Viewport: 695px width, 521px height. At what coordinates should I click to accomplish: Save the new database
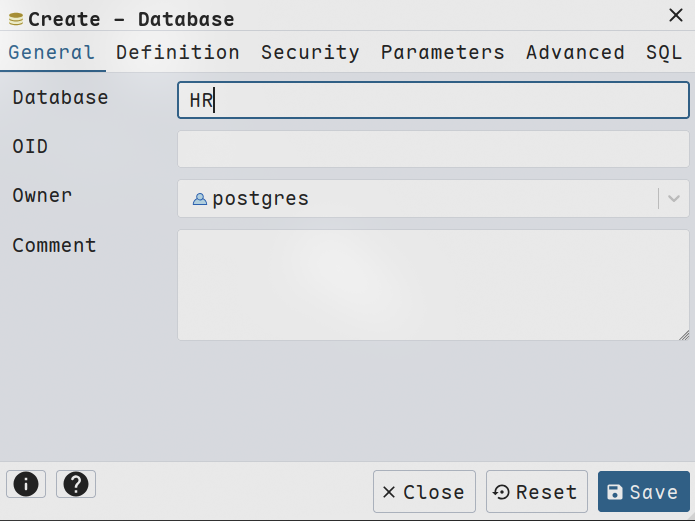643,492
